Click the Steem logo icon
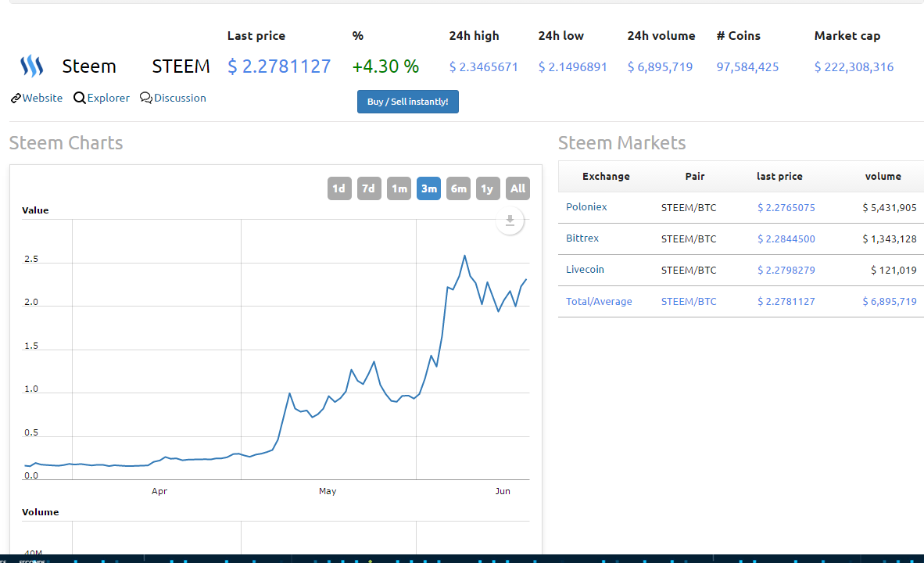Viewport: 924px width, 563px height. [32, 66]
